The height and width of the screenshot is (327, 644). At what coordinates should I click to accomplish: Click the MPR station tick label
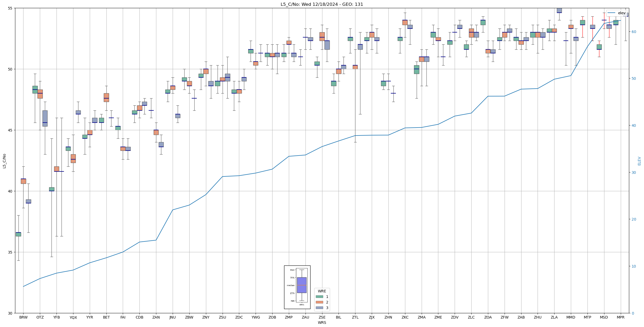coord(621,317)
